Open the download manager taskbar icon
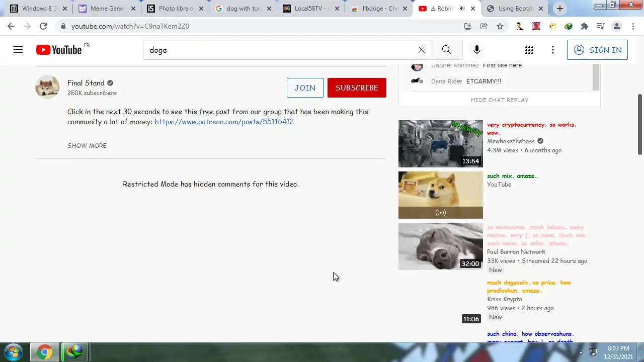 coord(74,352)
